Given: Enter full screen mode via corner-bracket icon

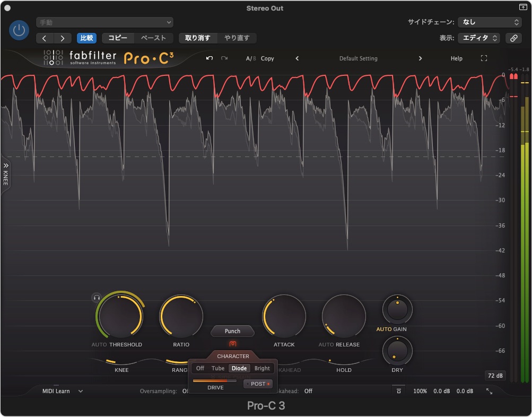Looking at the screenshot, I should tap(484, 58).
